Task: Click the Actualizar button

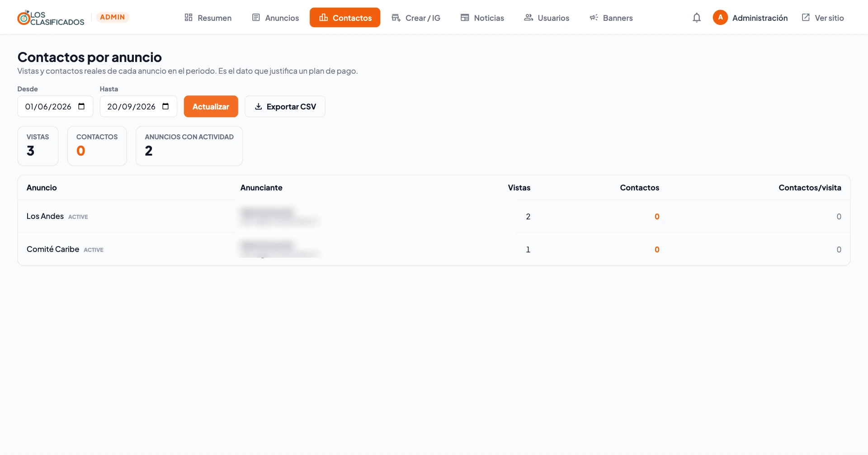Action: click(x=211, y=106)
